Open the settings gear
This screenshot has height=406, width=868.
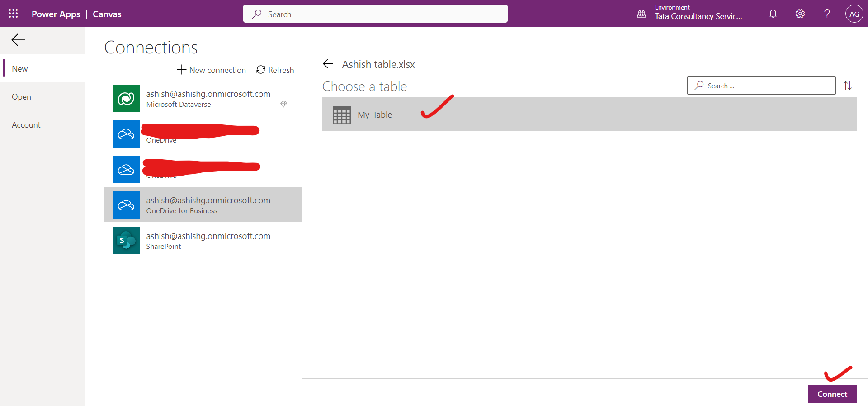pos(800,14)
